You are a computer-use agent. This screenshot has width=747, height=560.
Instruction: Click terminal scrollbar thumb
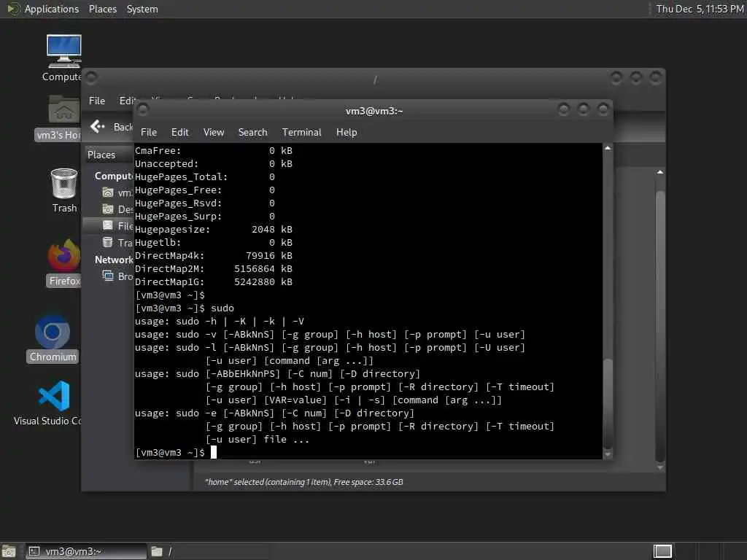pyautogui.click(x=608, y=402)
